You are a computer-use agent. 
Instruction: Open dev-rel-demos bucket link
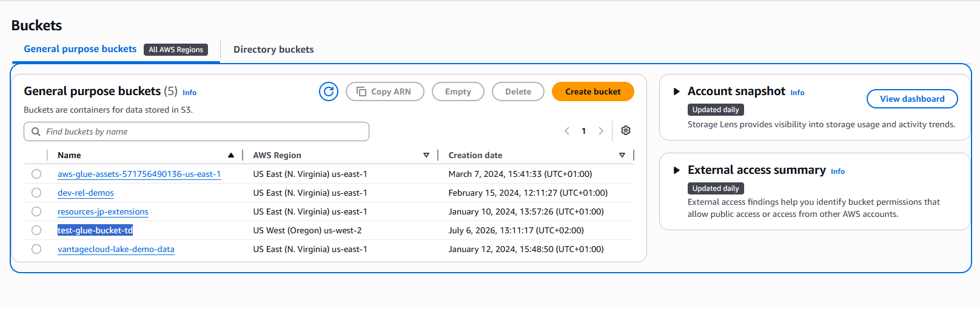coord(86,193)
